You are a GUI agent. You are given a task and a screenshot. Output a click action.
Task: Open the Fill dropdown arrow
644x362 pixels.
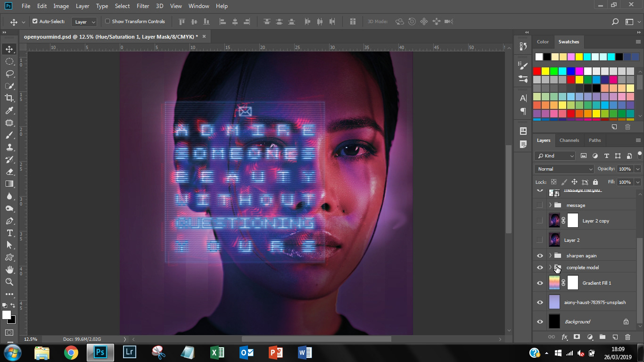point(638,182)
